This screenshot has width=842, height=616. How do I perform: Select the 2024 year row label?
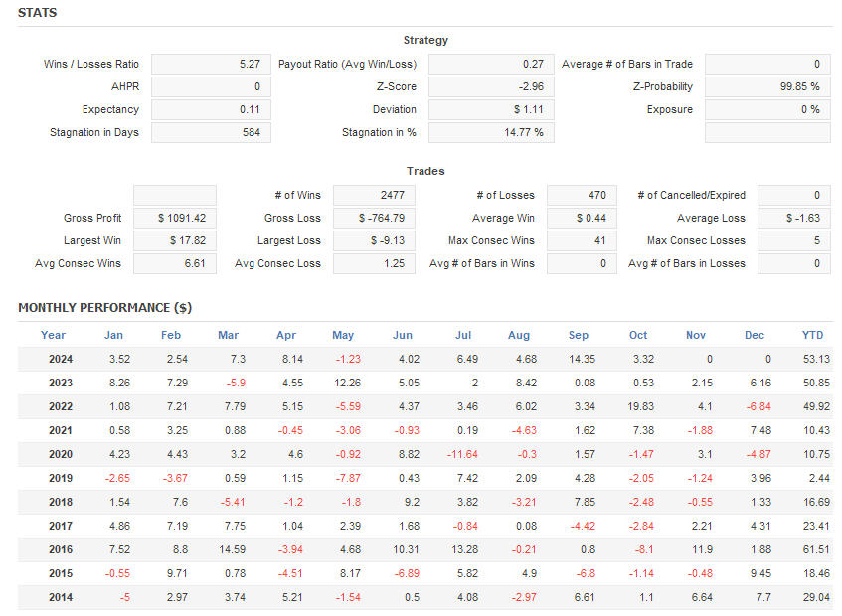pos(60,359)
